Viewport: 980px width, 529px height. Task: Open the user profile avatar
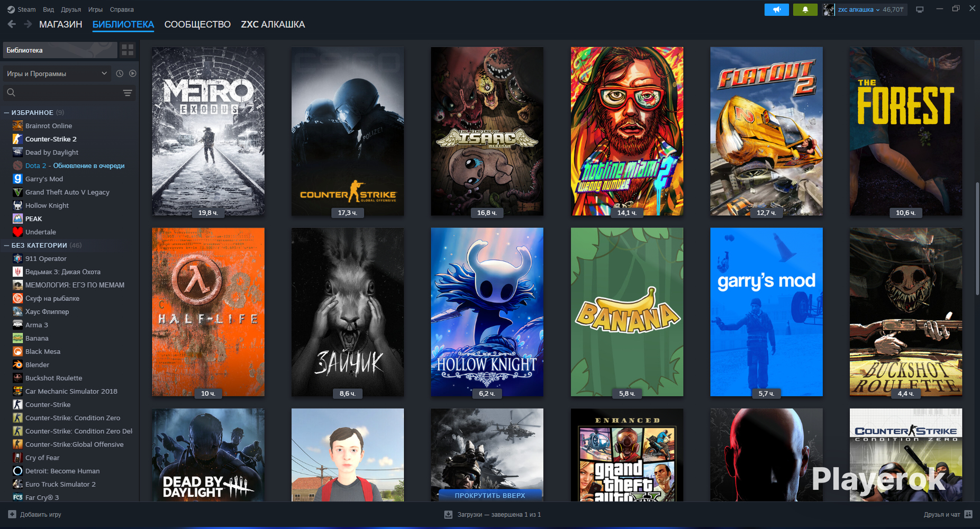click(829, 10)
